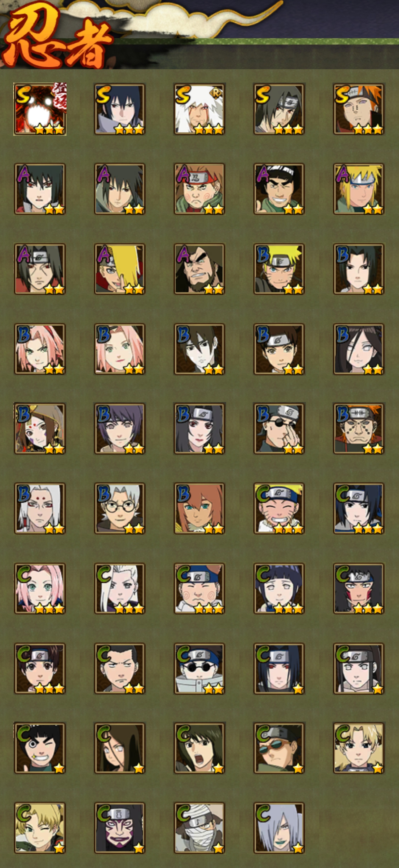Select the C-rank Choji with swirl cheeks
The width and height of the screenshot is (399, 868).
(x=199, y=588)
